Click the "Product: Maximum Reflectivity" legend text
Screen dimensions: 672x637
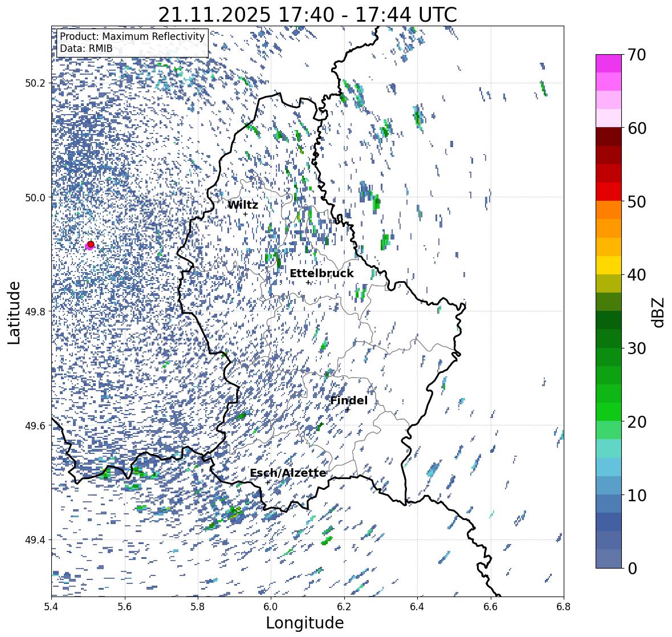point(132,36)
